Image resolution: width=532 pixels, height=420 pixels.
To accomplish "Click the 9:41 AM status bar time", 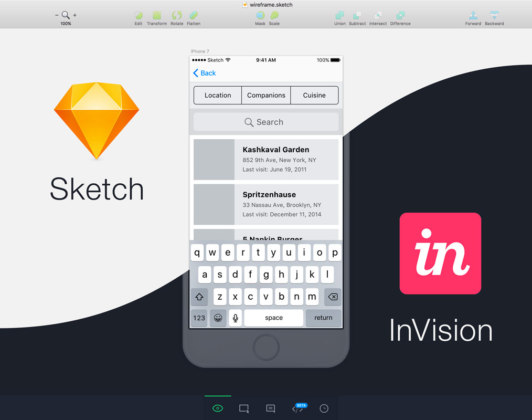I will tap(266, 60).
